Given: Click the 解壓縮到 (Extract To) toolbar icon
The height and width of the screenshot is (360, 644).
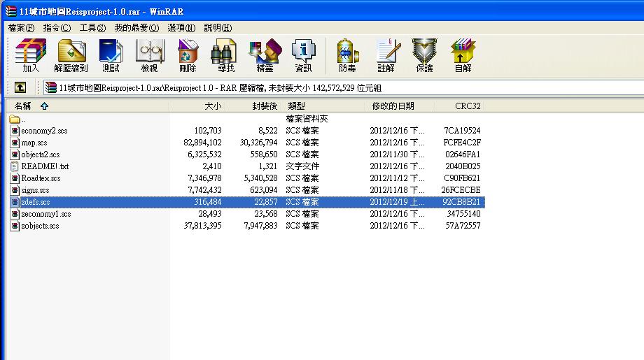Looking at the screenshot, I should tap(71, 55).
